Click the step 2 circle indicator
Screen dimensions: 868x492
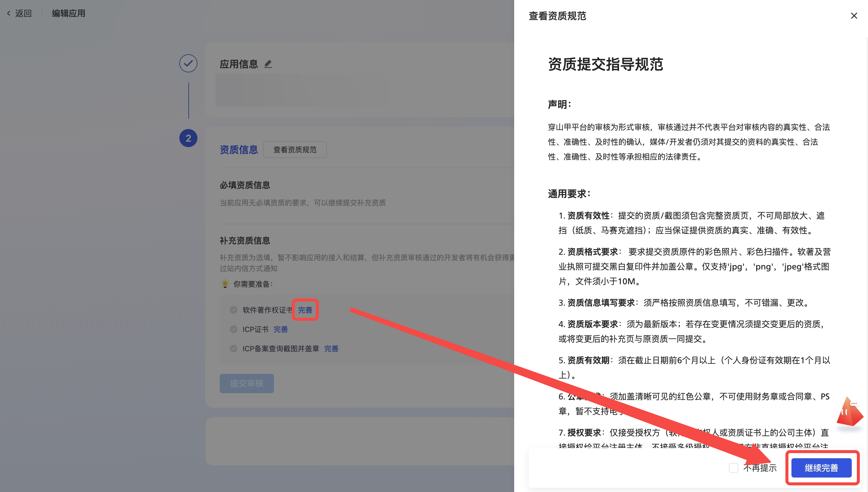[x=188, y=138]
